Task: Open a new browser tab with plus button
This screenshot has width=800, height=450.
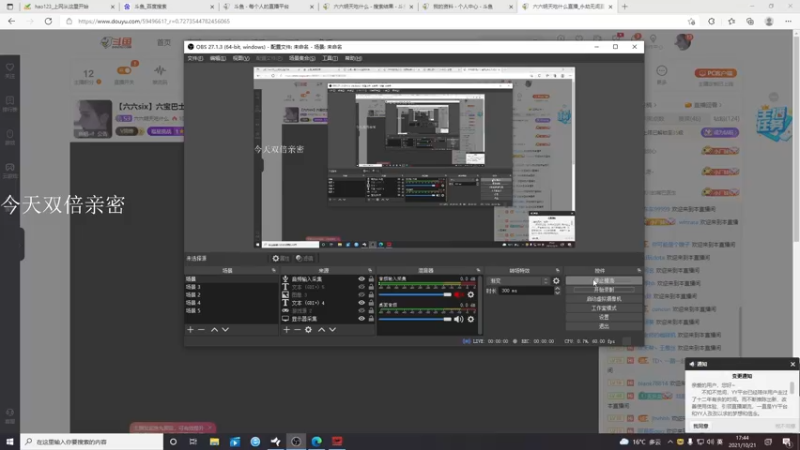Action: coord(624,7)
